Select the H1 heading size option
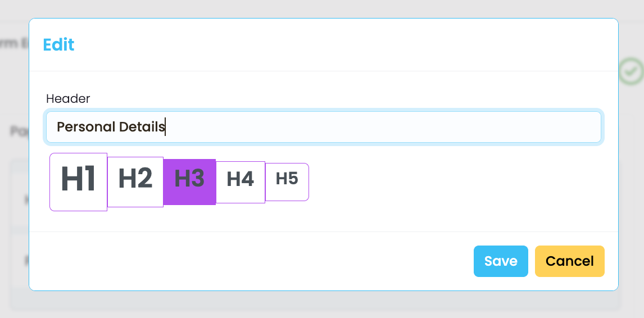The width and height of the screenshot is (644, 318). pos(79,182)
